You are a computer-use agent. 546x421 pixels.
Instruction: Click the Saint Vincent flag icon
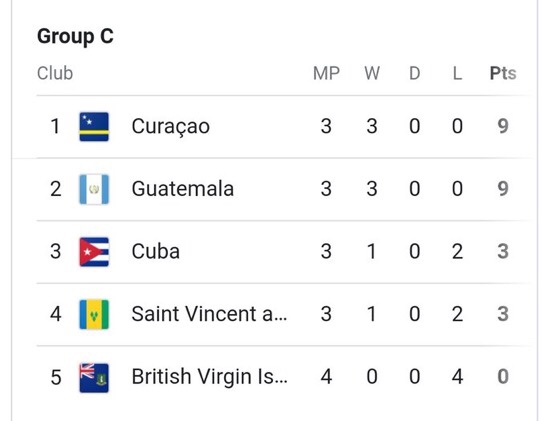coord(94,314)
